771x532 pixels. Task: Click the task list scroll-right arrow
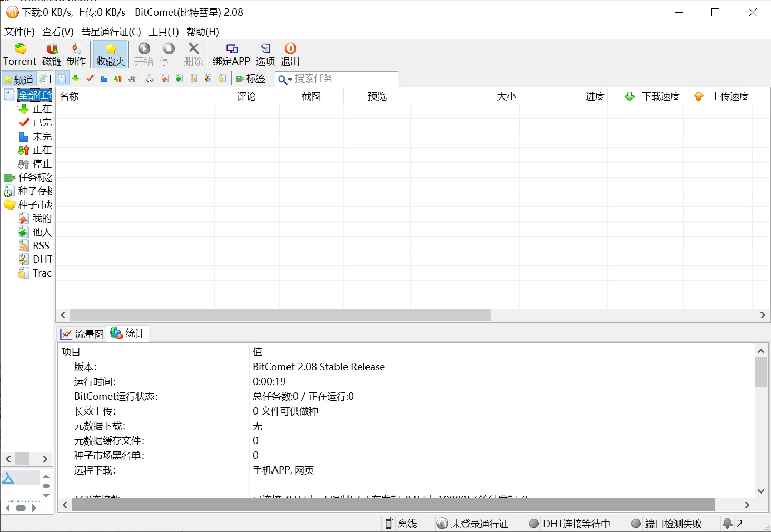(763, 315)
